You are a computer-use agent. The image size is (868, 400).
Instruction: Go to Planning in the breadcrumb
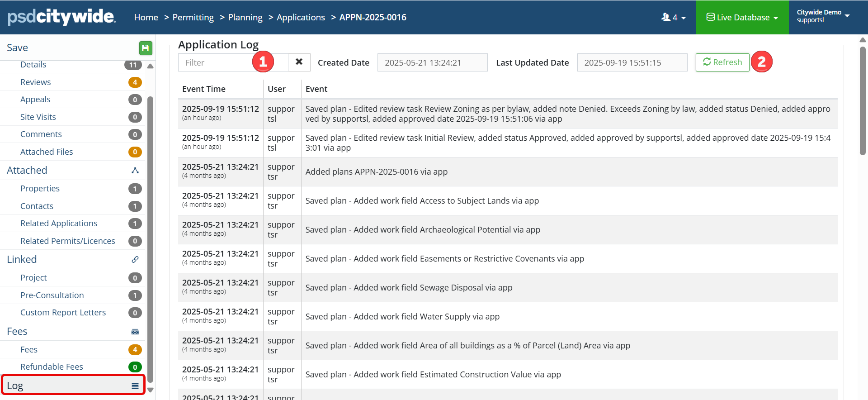pos(245,17)
